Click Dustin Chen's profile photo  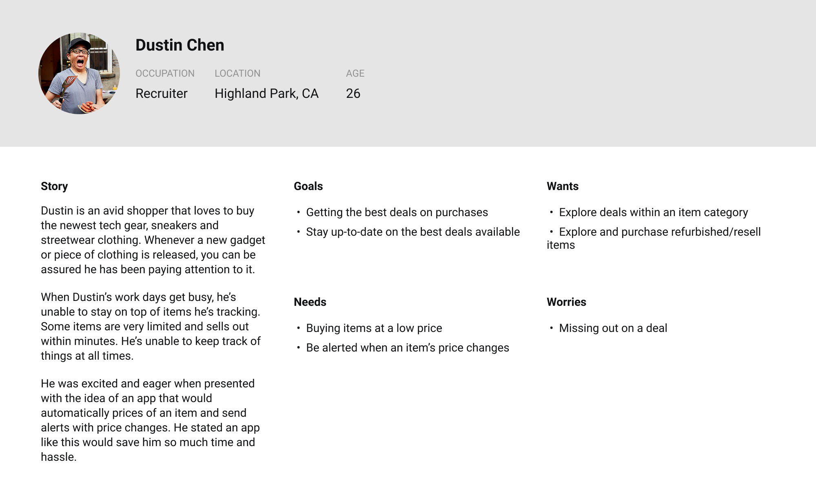pyautogui.click(x=79, y=73)
